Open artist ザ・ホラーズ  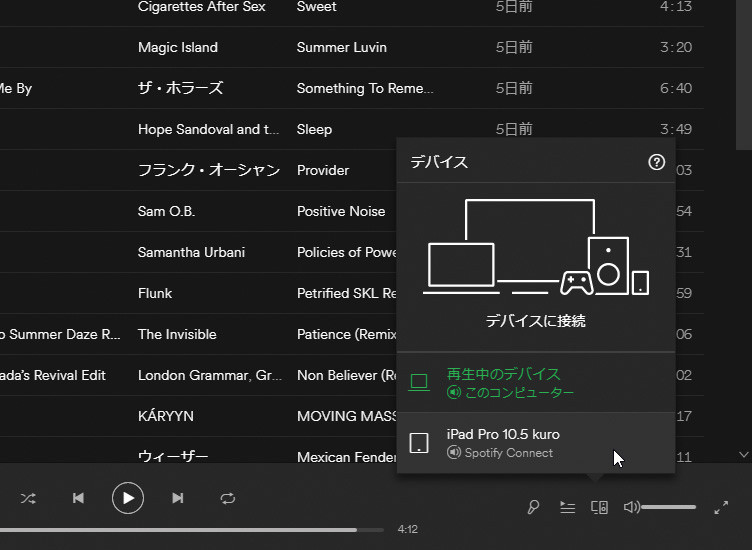(x=180, y=88)
